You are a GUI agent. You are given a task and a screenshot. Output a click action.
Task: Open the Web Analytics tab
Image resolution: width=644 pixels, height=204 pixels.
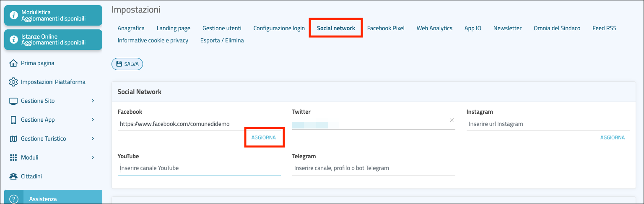(x=434, y=28)
